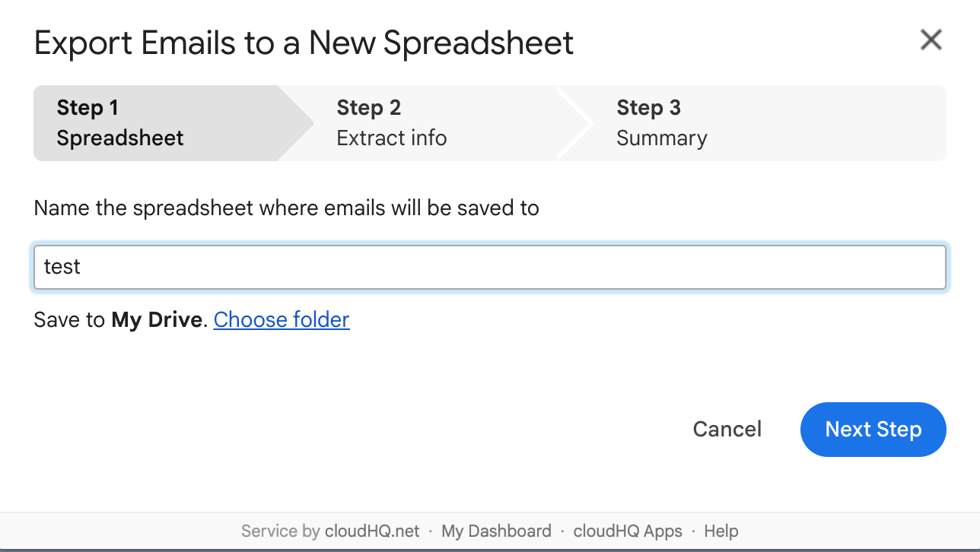Click the bold My Drive text
980x552 pixels.
point(157,319)
